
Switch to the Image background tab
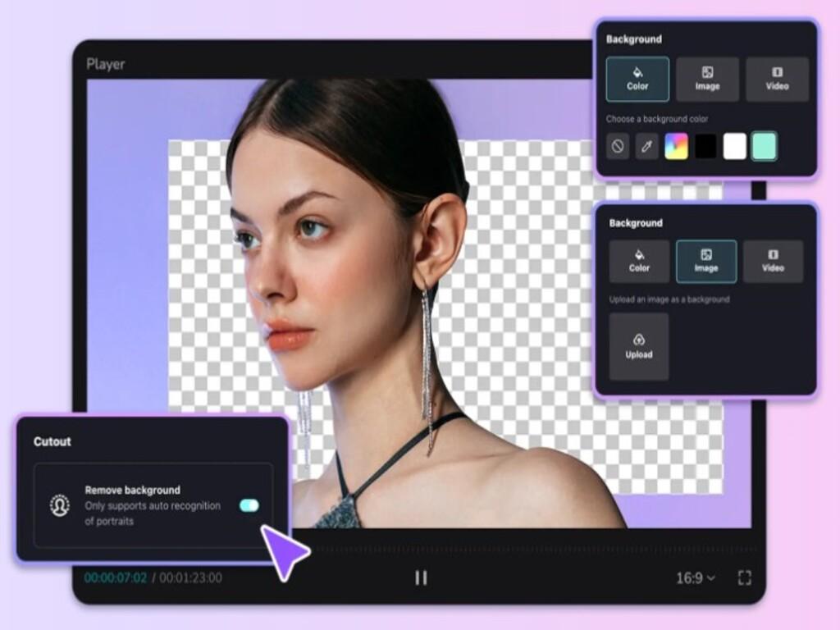click(707, 262)
